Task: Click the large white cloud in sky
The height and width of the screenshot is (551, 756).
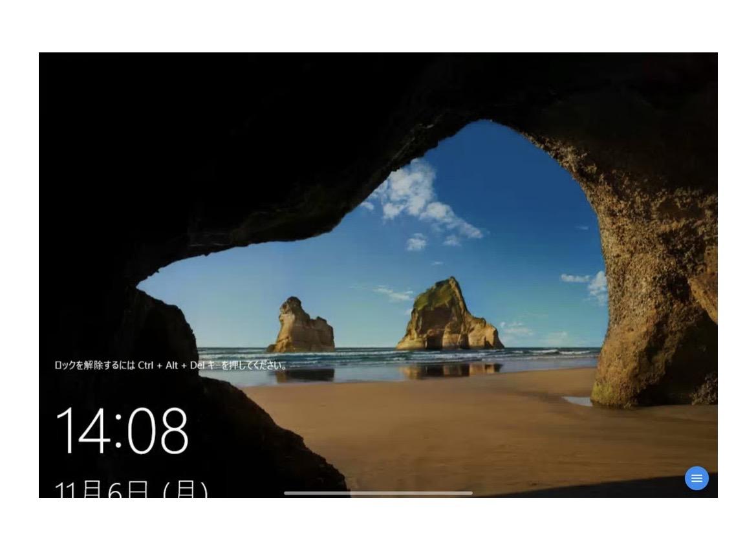Action: pos(420,200)
